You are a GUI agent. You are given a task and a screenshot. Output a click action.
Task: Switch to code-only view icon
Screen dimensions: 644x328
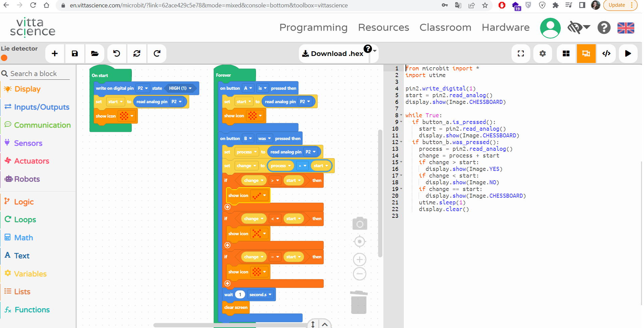click(606, 54)
